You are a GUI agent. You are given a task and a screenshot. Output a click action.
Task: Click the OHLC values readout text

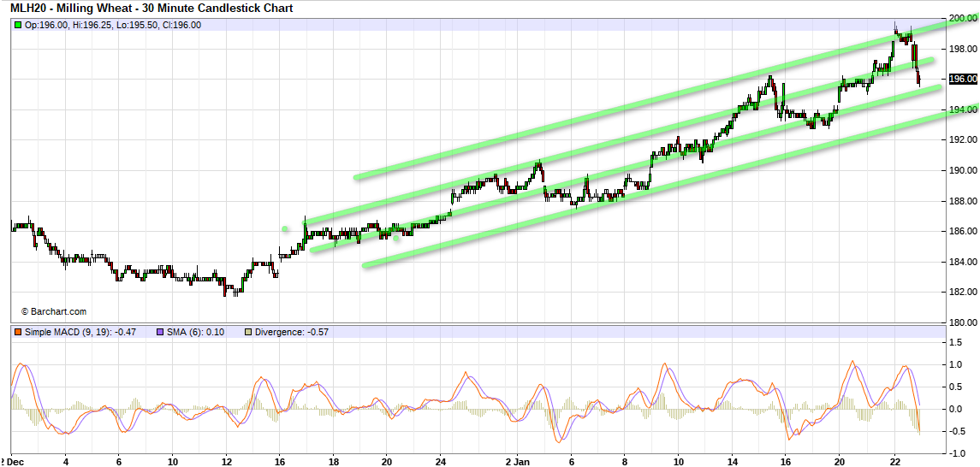[x=112, y=25]
